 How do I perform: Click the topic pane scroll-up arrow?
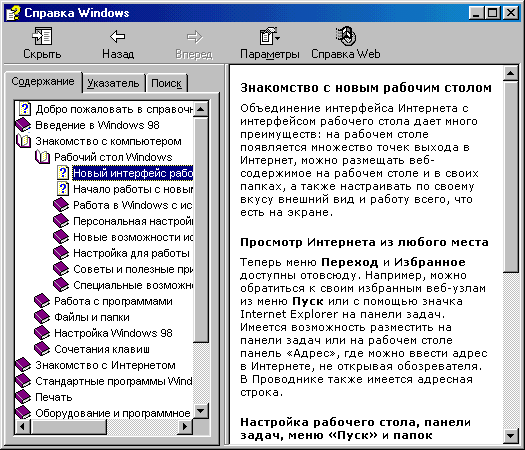[x=511, y=73]
